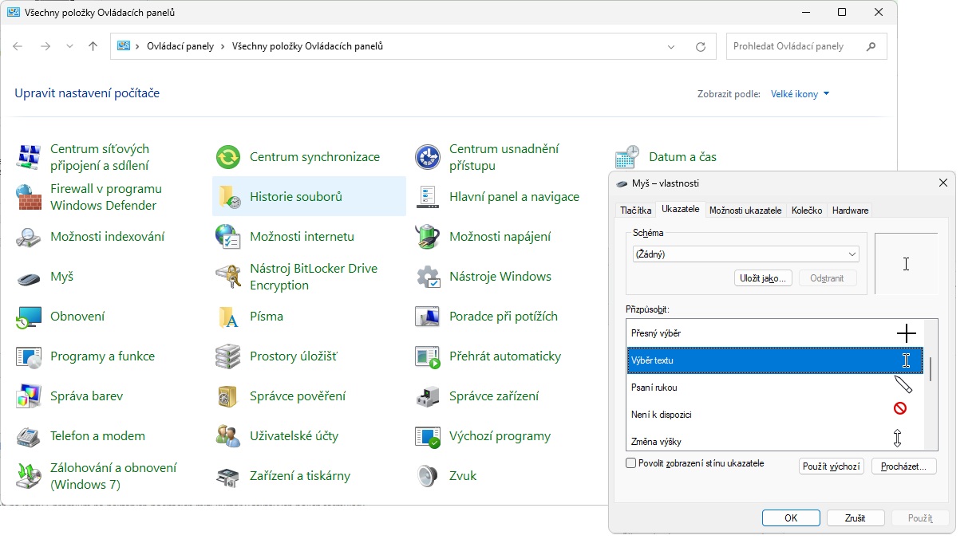Switch to the Tlačítka tab

click(636, 211)
